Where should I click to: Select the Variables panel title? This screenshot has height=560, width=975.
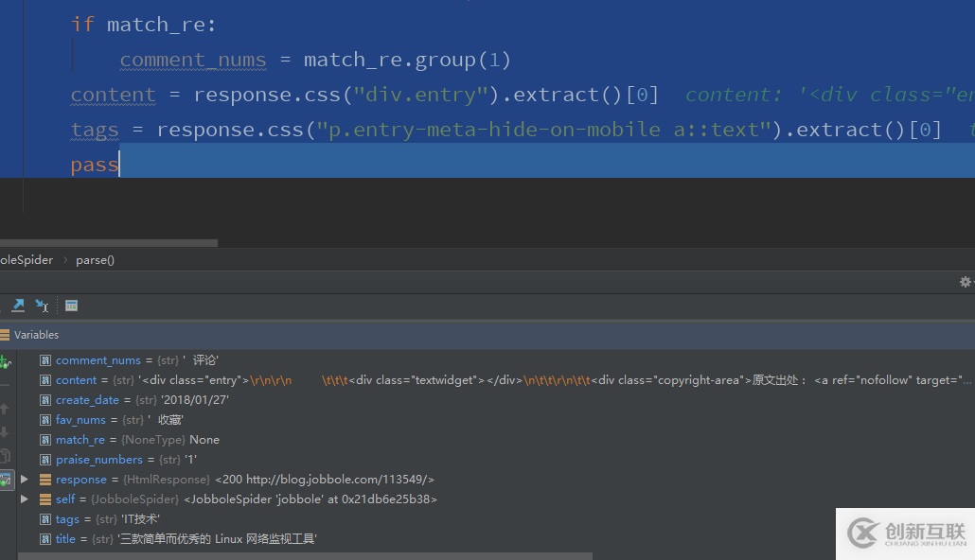(36, 335)
